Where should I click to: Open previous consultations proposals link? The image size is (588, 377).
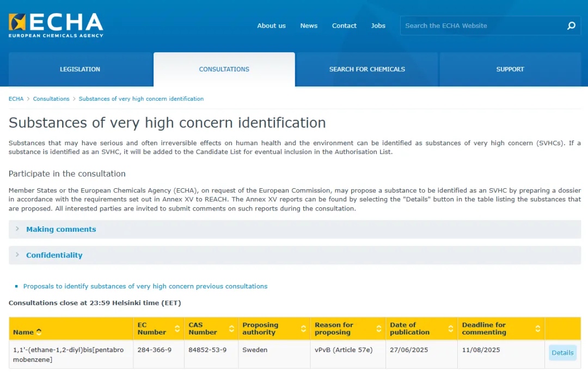click(x=145, y=286)
